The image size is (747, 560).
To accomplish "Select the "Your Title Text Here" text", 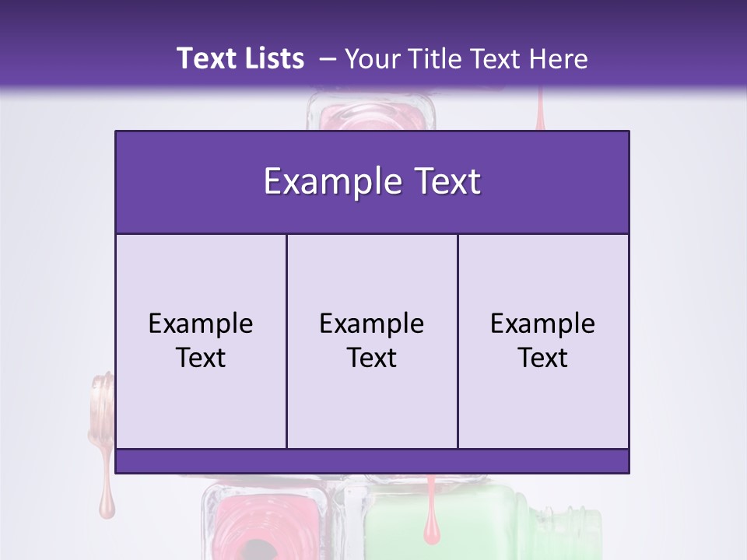I will [x=465, y=59].
